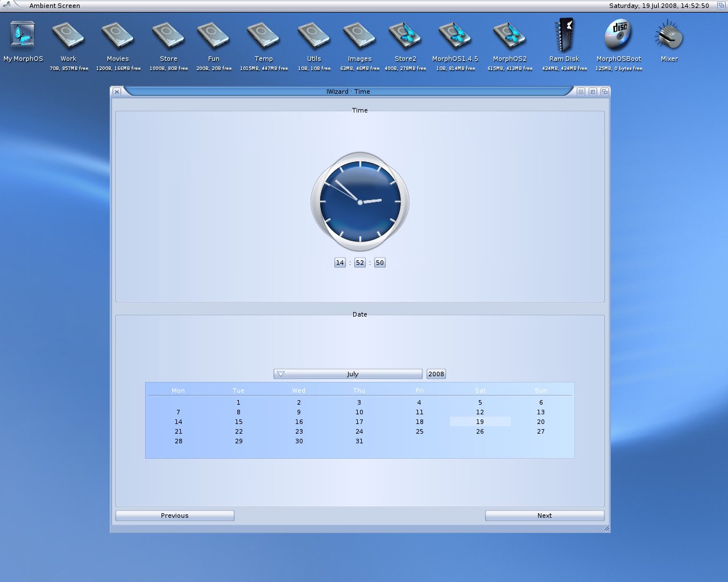Expand the July month dropdown
Screen dimensions: 728x582
(x=348, y=374)
